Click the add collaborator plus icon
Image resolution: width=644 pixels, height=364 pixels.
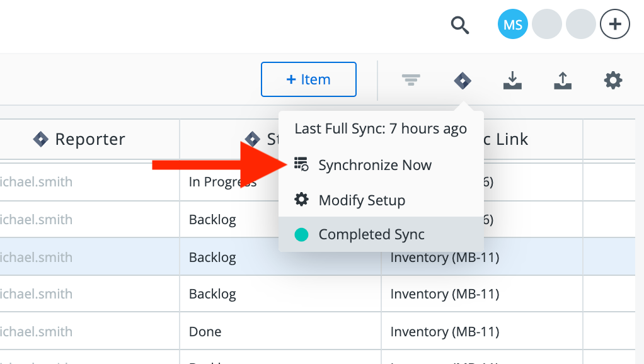(x=614, y=25)
